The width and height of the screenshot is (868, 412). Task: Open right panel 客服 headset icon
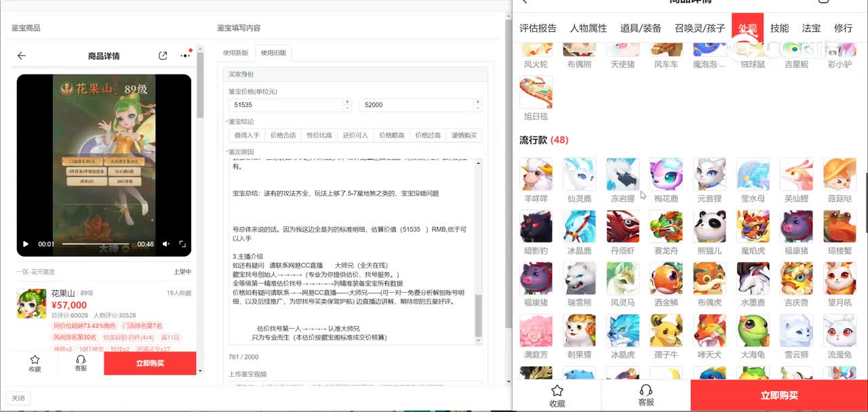[646, 396]
